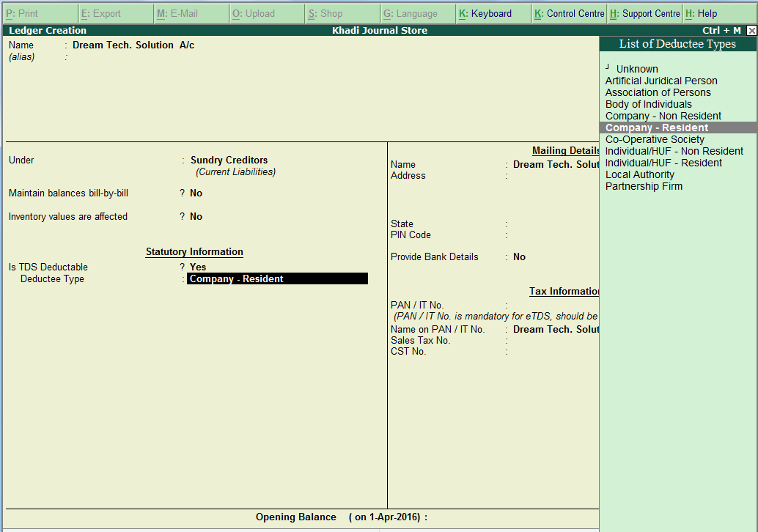Open the Support Centre

(644, 13)
